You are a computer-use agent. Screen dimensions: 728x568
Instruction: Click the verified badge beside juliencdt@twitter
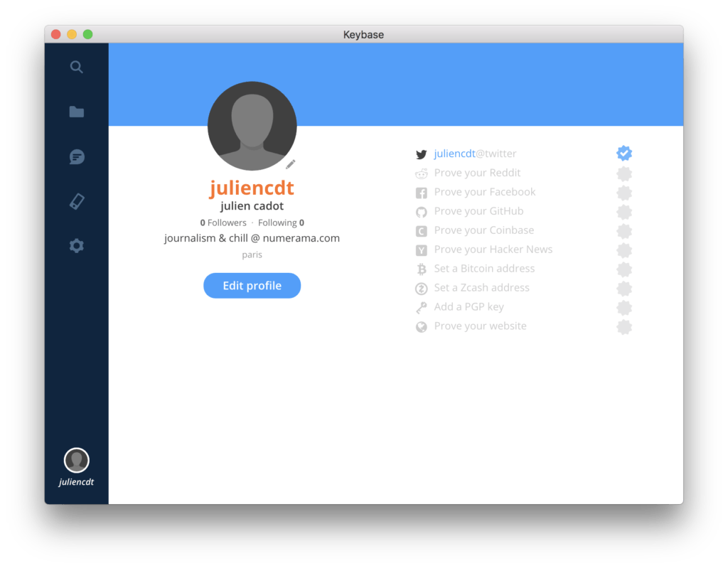[x=624, y=152]
